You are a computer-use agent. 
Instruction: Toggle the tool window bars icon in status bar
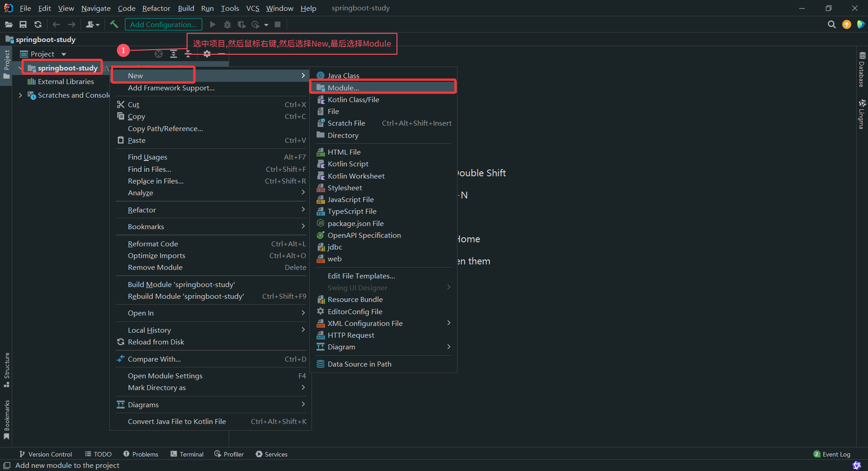tap(7, 465)
